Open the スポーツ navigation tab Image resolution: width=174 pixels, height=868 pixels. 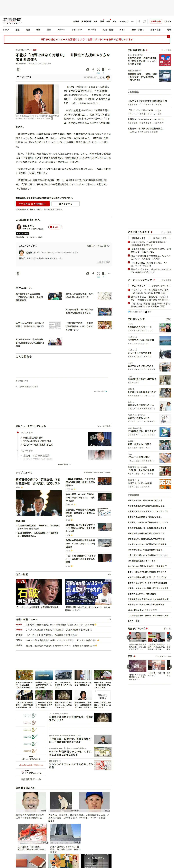[61, 30]
